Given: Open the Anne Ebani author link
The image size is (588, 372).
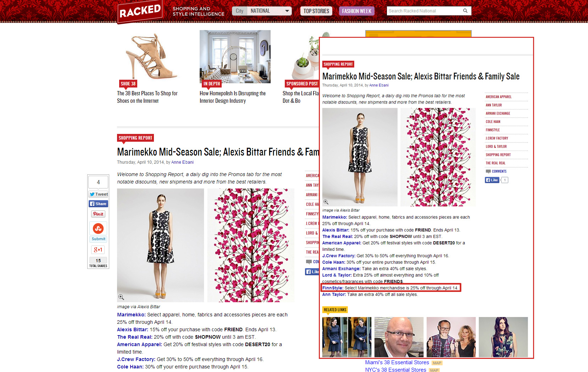Looking at the screenshot, I should (182, 162).
